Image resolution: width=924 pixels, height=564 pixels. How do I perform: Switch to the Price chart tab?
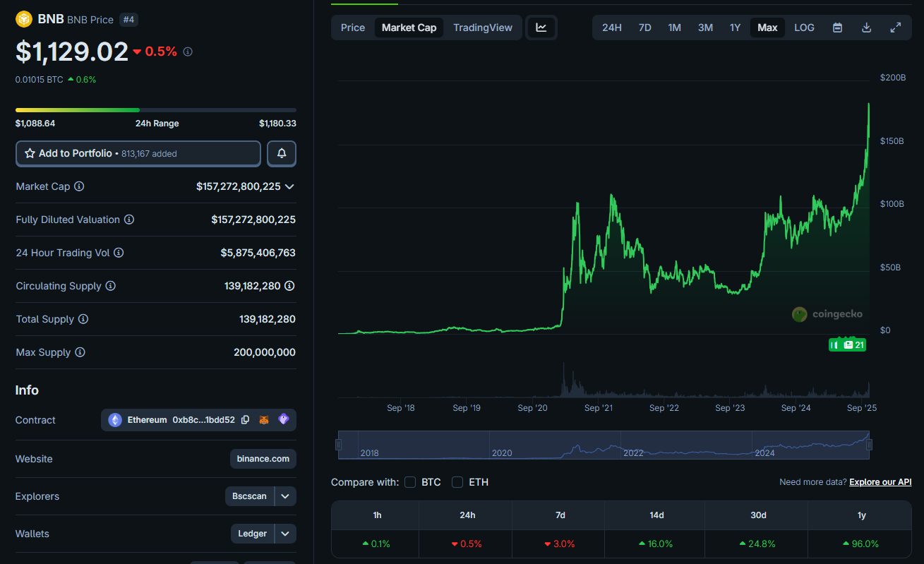(353, 28)
